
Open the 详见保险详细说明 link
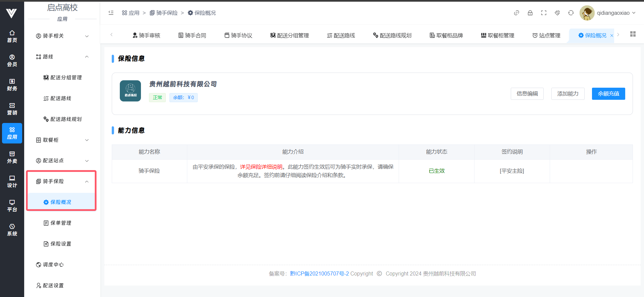pyautogui.click(x=261, y=167)
